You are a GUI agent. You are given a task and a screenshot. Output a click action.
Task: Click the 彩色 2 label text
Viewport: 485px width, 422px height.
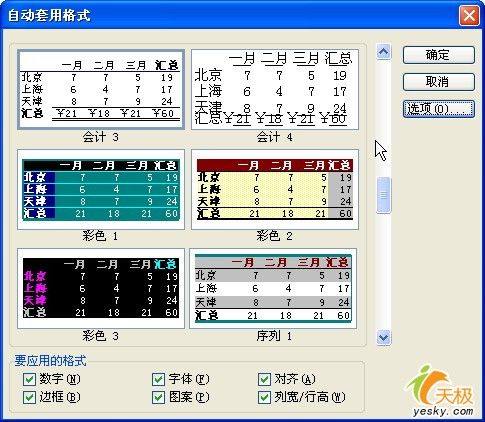pos(275,236)
